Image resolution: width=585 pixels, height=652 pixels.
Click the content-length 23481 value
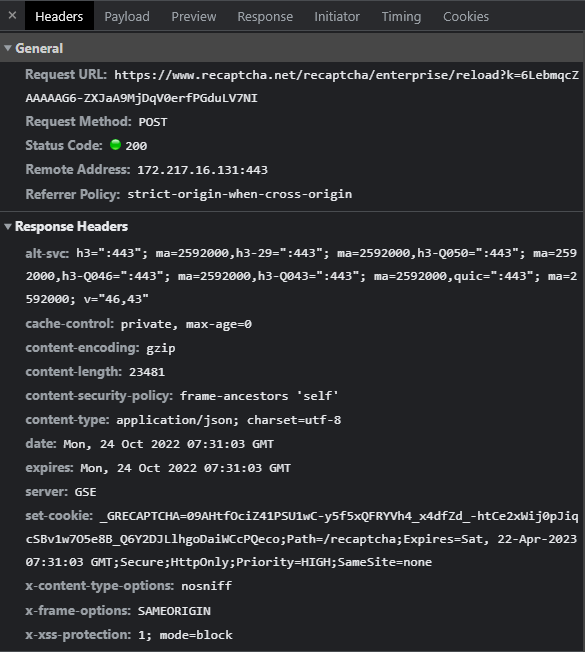tap(147, 372)
